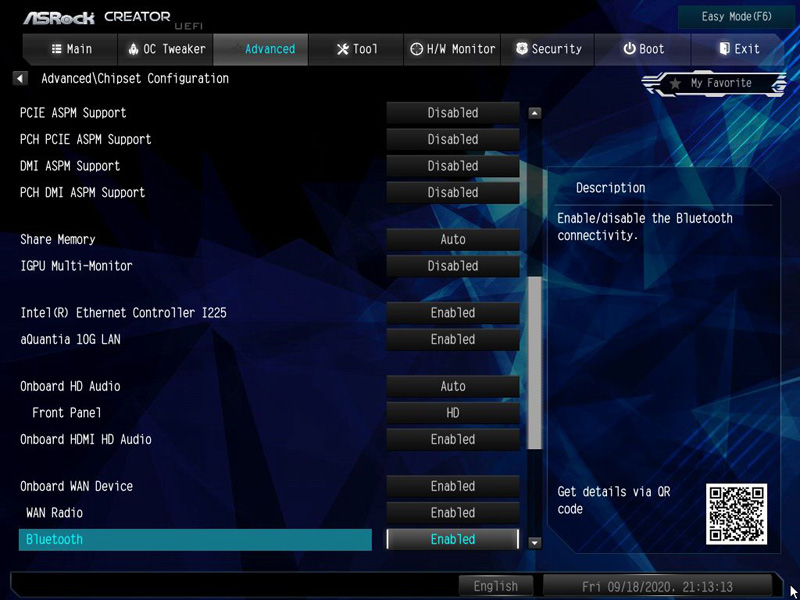Scan the QR code image
The height and width of the screenshot is (600, 800).
coord(736,514)
